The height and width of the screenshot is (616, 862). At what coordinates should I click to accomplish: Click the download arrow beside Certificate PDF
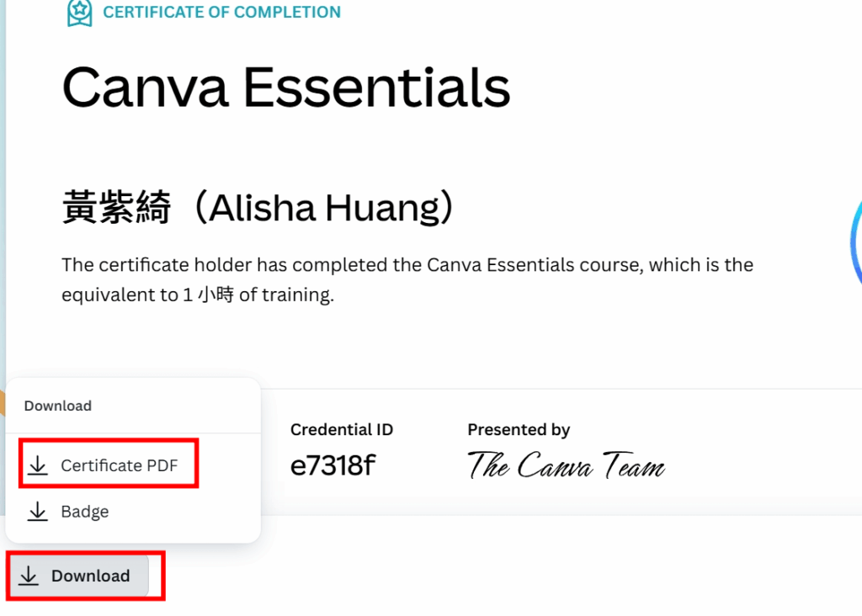click(x=38, y=465)
